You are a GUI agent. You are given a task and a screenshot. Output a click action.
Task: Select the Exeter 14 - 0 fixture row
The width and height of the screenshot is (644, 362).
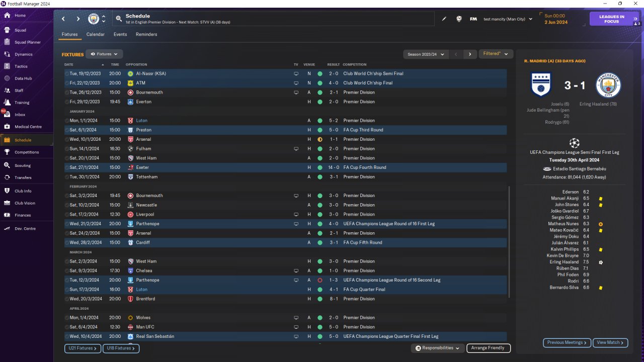[x=285, y=167]
